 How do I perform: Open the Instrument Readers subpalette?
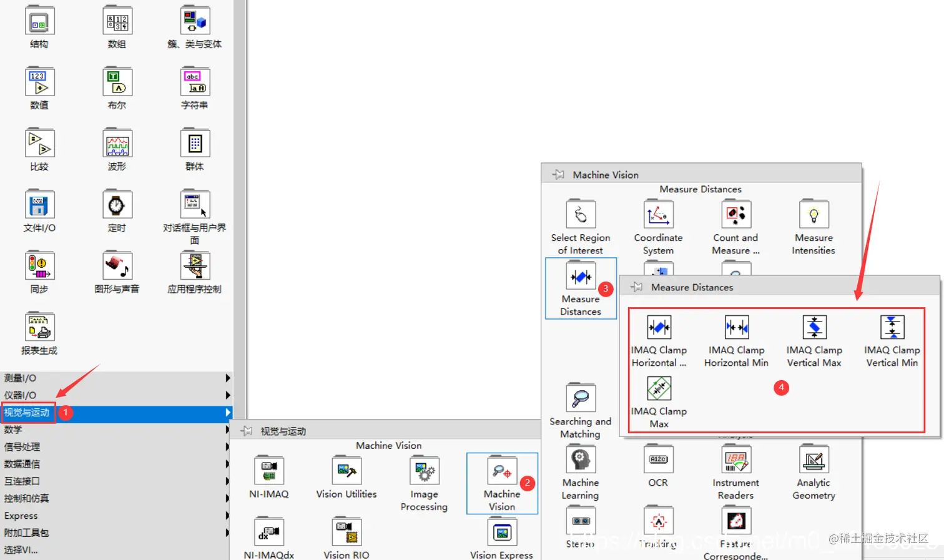pos(736,459)
